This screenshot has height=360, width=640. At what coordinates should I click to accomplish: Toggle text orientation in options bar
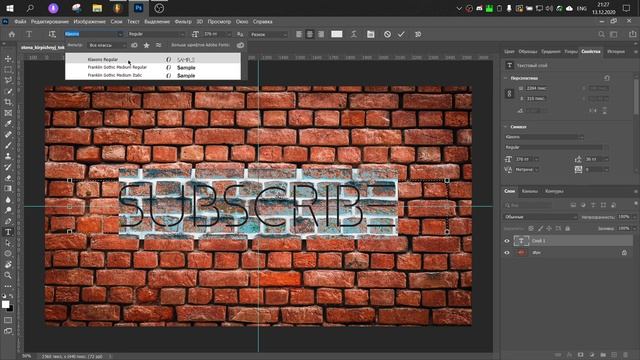[x=52, y=34]
